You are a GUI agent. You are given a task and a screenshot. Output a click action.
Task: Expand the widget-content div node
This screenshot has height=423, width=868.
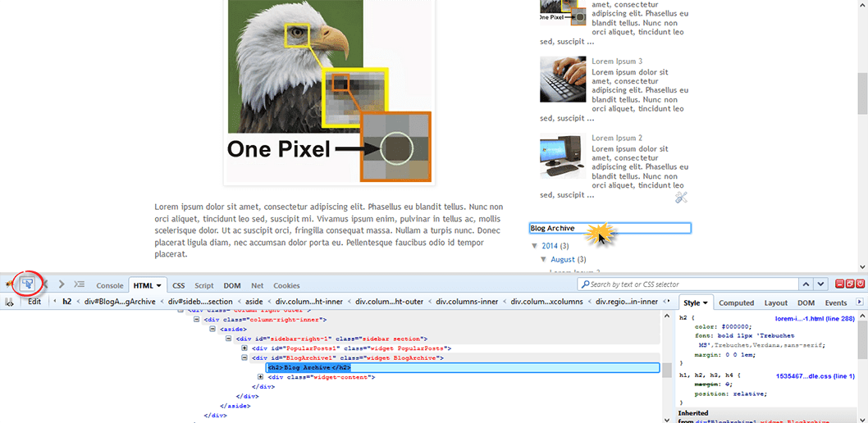pyautogui.click(x=261, y=377)
